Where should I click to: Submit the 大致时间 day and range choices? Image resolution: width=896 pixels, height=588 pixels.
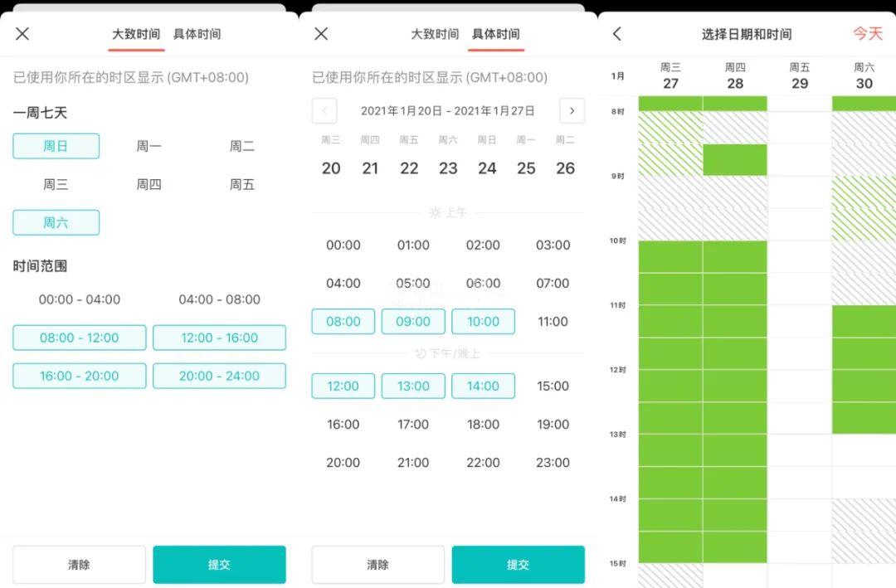[219, 565]
